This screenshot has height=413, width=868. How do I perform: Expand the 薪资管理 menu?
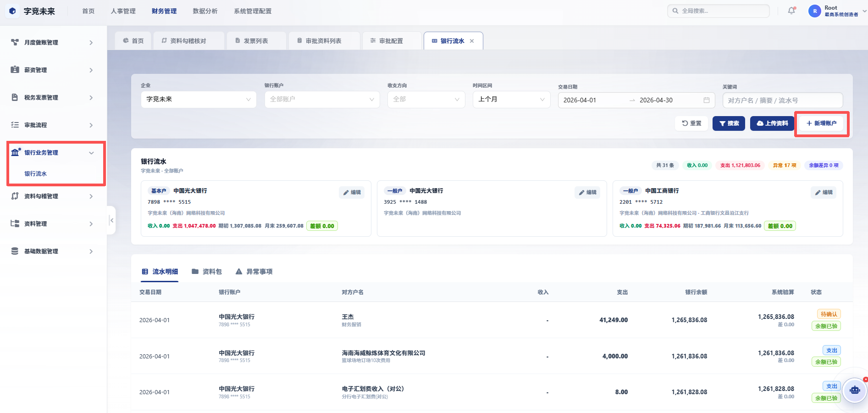pyautogui.click(x=91, y=70)
